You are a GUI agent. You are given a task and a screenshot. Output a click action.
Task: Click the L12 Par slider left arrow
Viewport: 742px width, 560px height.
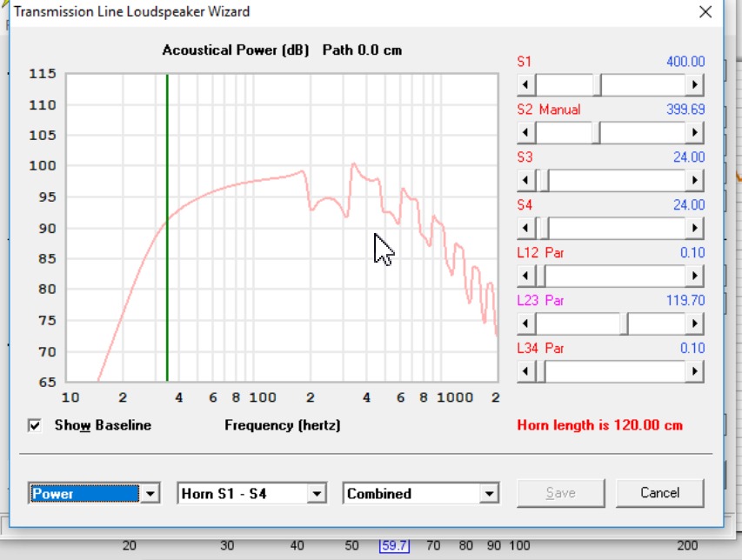point(525,276)
